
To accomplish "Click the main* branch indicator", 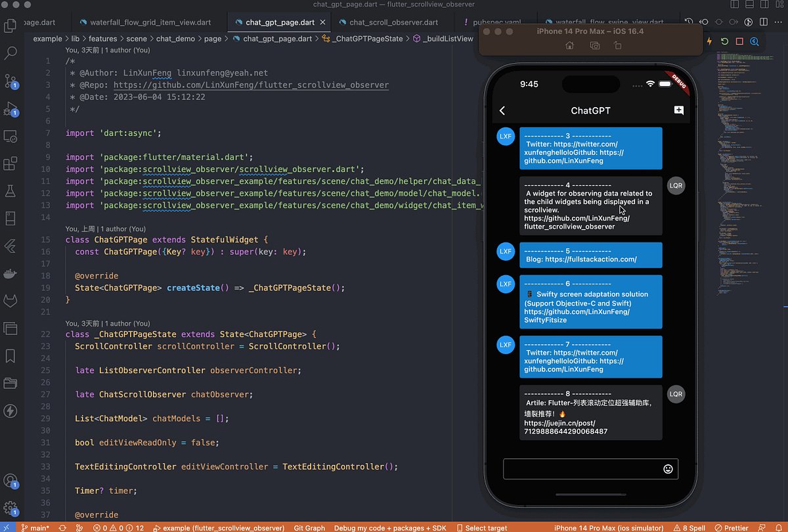I will click(x=36, y=527).
